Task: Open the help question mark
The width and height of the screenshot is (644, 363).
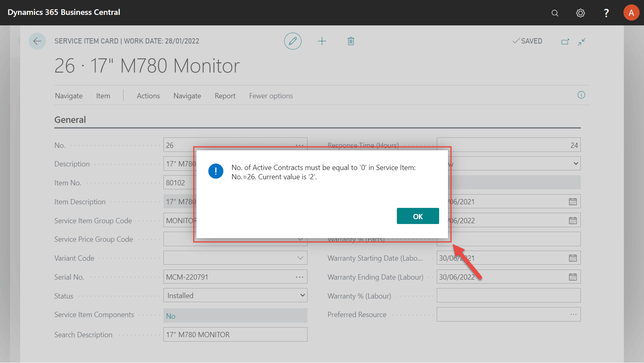Action: [606, 13]
